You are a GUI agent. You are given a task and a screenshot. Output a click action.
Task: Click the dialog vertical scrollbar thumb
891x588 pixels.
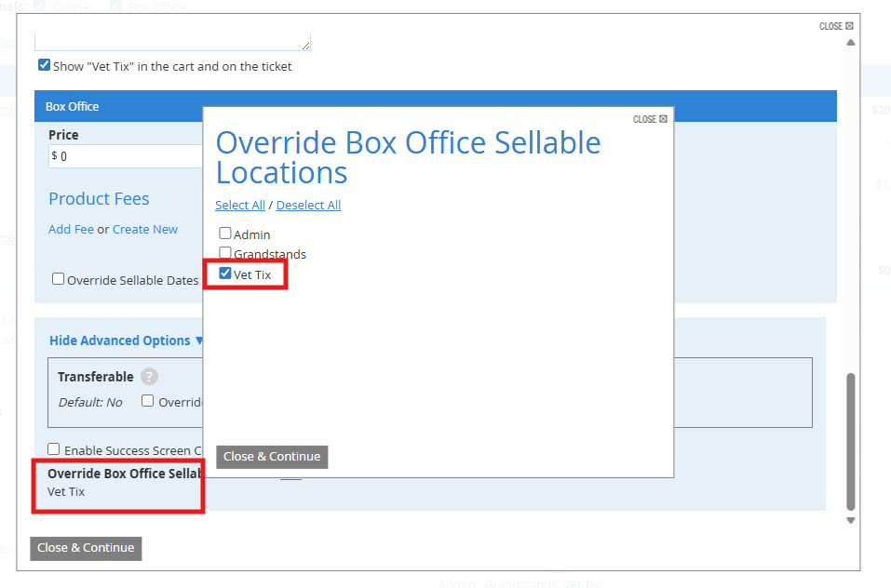(x=851, y=442)
